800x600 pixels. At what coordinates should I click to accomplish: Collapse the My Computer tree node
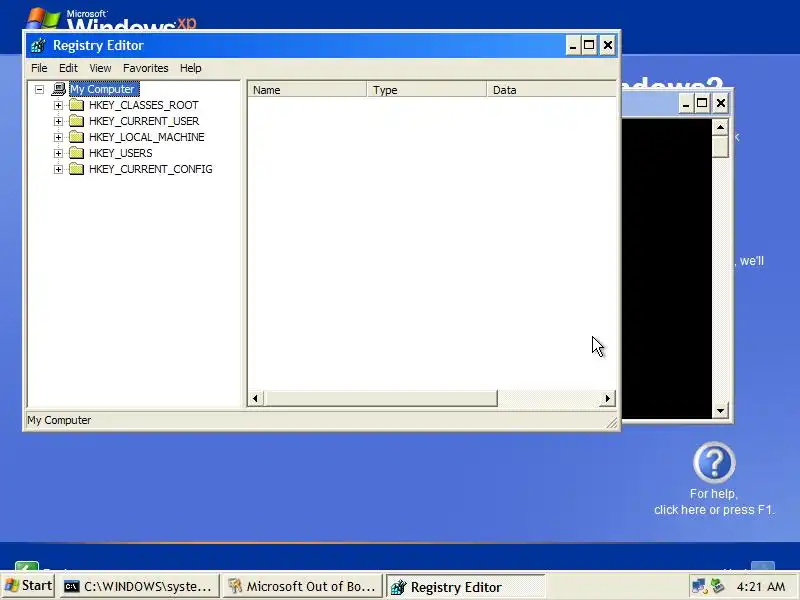(x=39, y=89)
